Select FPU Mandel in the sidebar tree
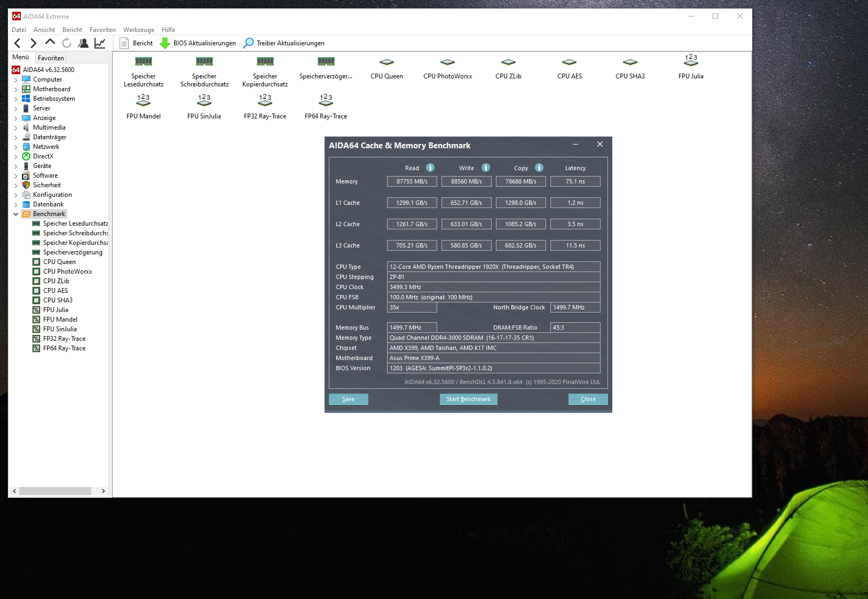Screen dimensions: 868x599 (60, 320)
